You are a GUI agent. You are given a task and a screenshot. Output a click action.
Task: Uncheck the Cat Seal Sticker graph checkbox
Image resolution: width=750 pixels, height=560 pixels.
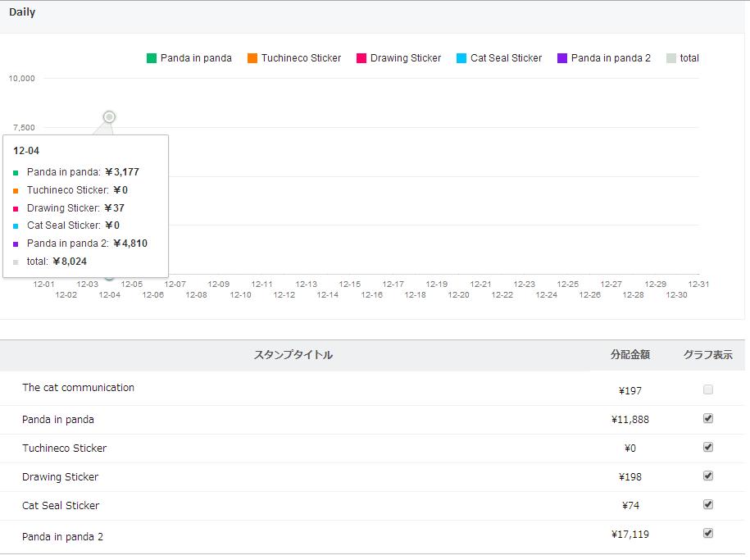tap(708, 504)
